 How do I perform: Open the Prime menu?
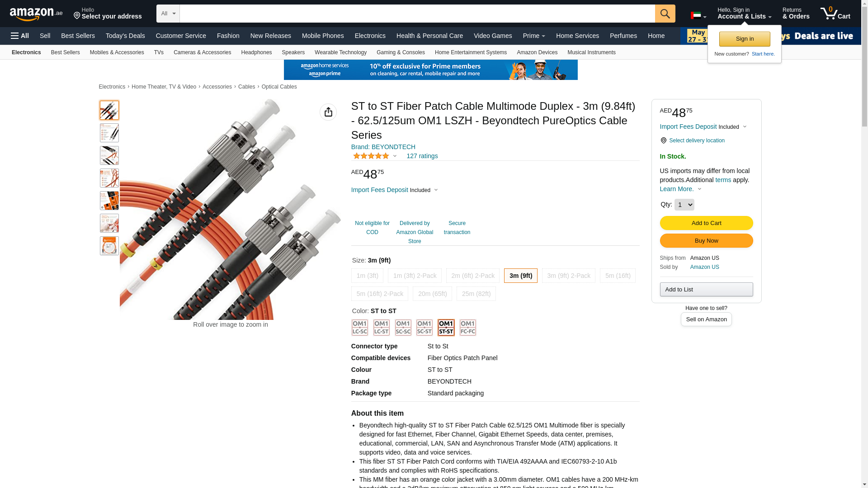[534, 36]
